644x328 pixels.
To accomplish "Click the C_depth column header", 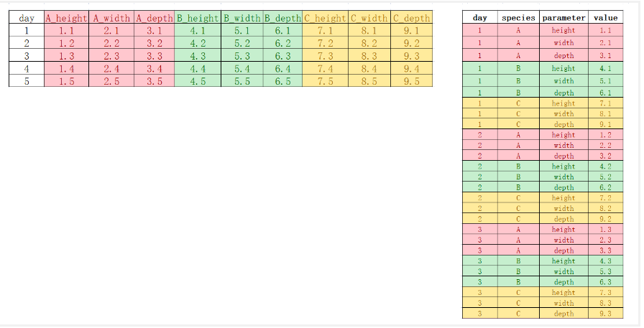I will pos(412,18).
